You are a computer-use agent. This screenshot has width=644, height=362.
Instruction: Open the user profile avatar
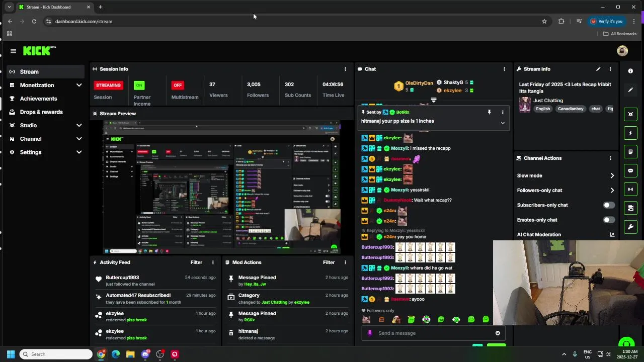(622, 51)
